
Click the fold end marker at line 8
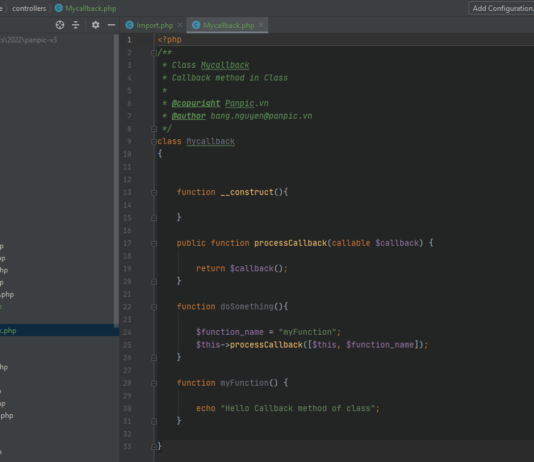pyautogui.click(x=154, y=129)
